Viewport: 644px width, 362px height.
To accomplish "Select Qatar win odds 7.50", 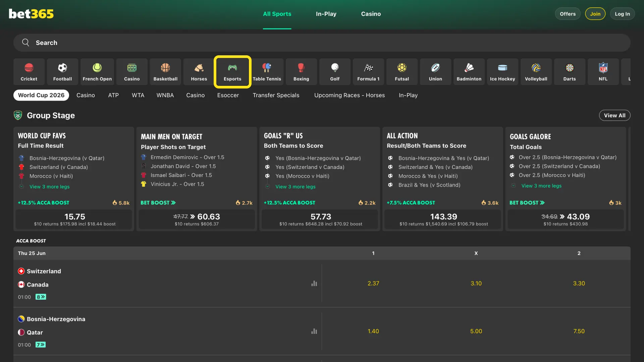I will coord(579,331).
